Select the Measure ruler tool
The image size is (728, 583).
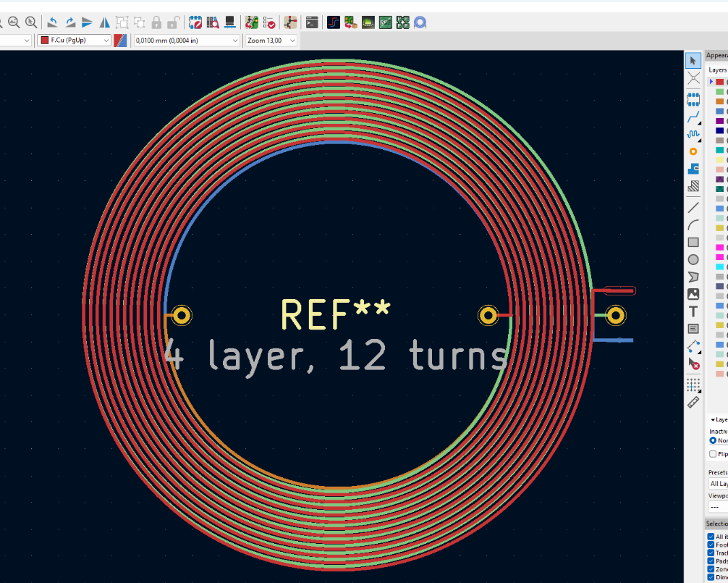(693, 402)
